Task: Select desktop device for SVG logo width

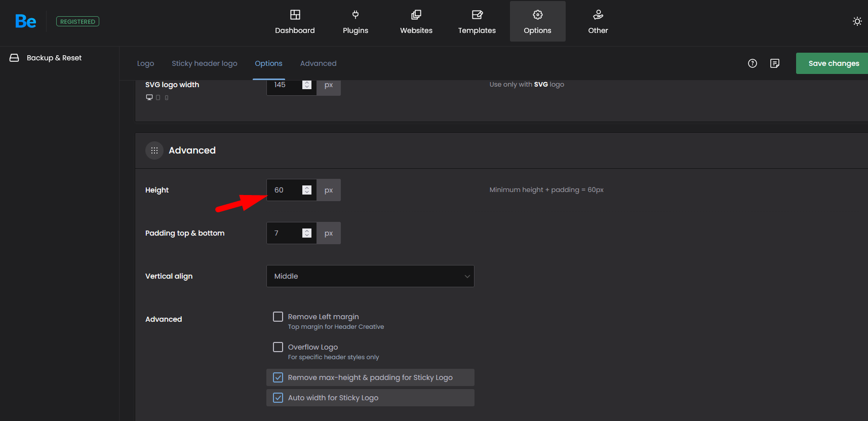Action: 149,97
